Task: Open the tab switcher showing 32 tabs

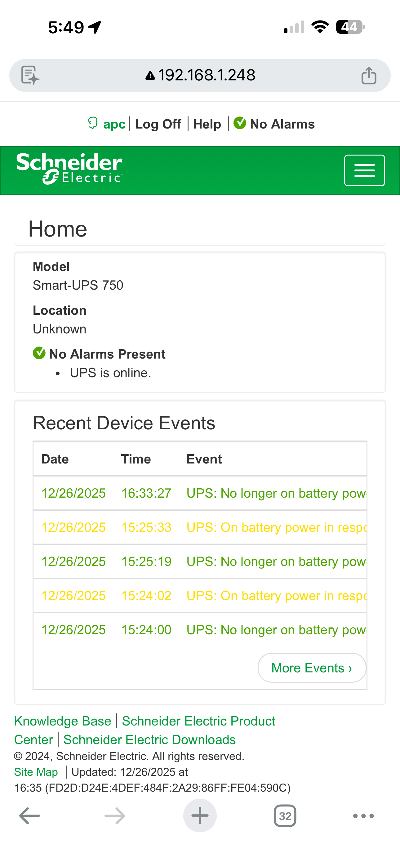Action: point(285,816)
